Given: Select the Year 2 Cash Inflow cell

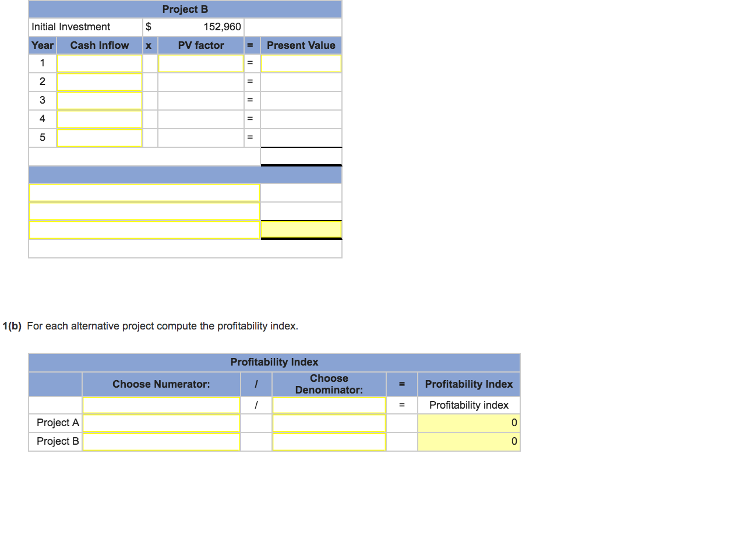Looking at the screenshot, I should (x=100, y=82).
